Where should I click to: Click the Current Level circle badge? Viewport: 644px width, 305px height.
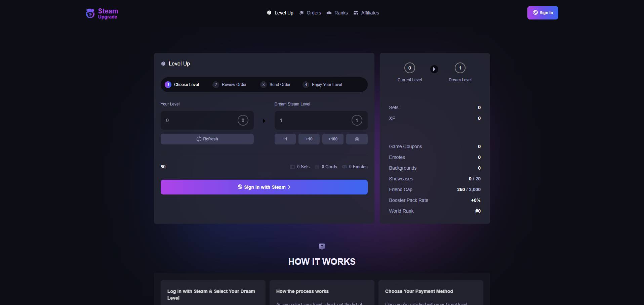409,68
